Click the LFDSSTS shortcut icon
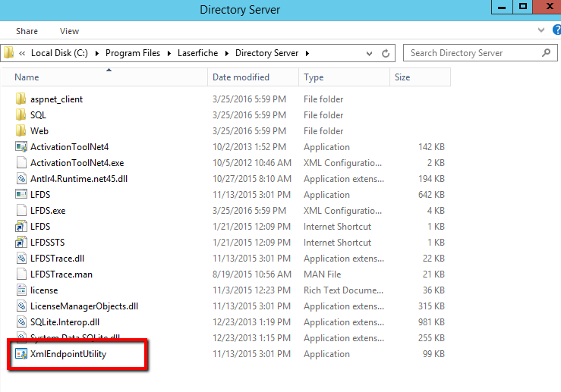Viewport: 561px width, 392px height. pos(21,243)
